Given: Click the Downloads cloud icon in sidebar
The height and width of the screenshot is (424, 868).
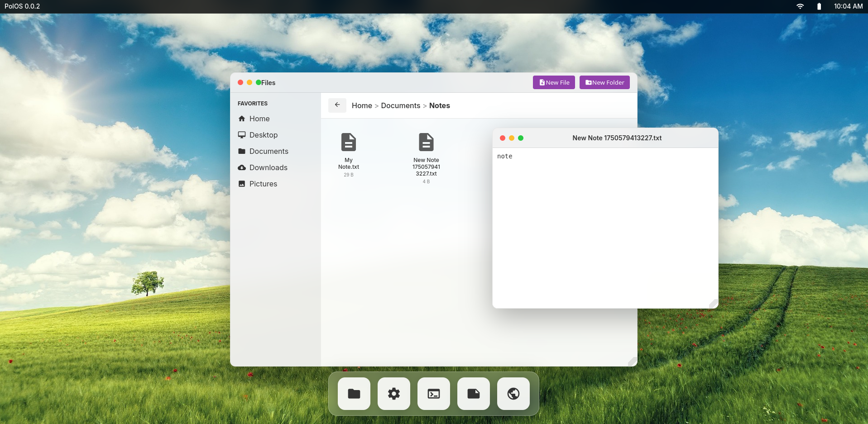Looking at the screenshot, I should [242, 167].
